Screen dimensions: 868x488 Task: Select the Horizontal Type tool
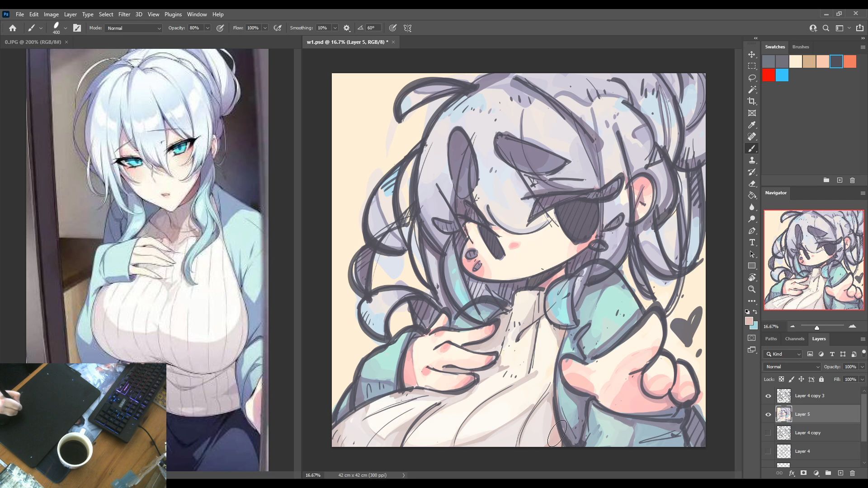[752, 242]
